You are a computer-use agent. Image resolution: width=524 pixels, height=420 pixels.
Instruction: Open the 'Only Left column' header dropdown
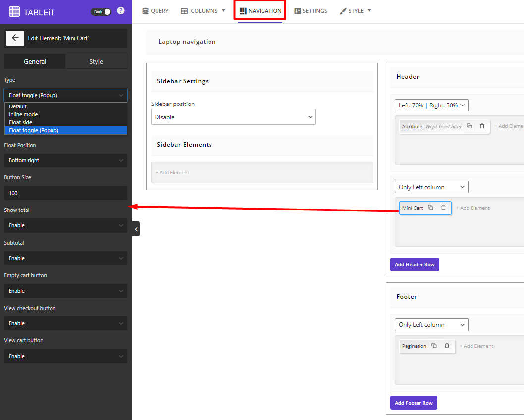click(431, 187)
